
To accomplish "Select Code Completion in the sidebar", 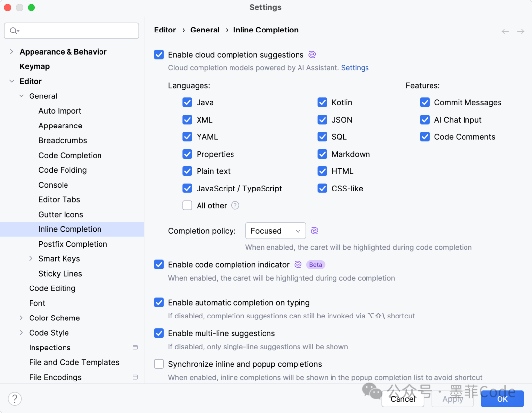I will coord(70,156).
